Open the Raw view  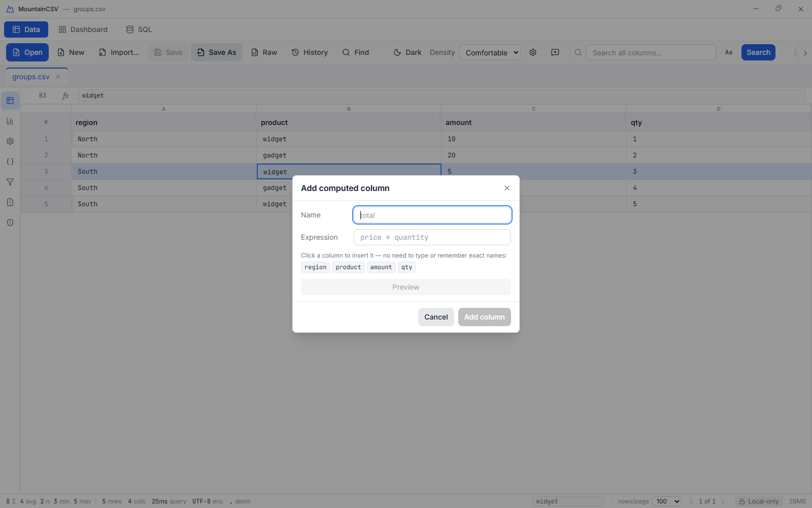[264, 52]
